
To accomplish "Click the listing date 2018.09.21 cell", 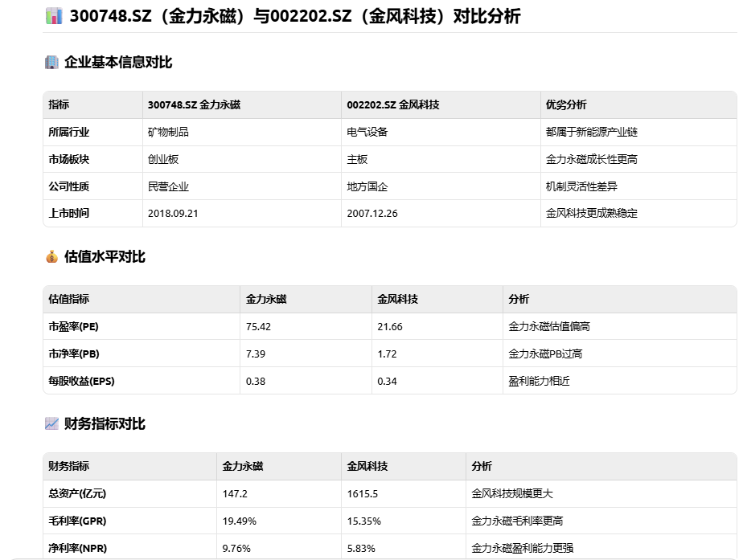I will [173, 213].
